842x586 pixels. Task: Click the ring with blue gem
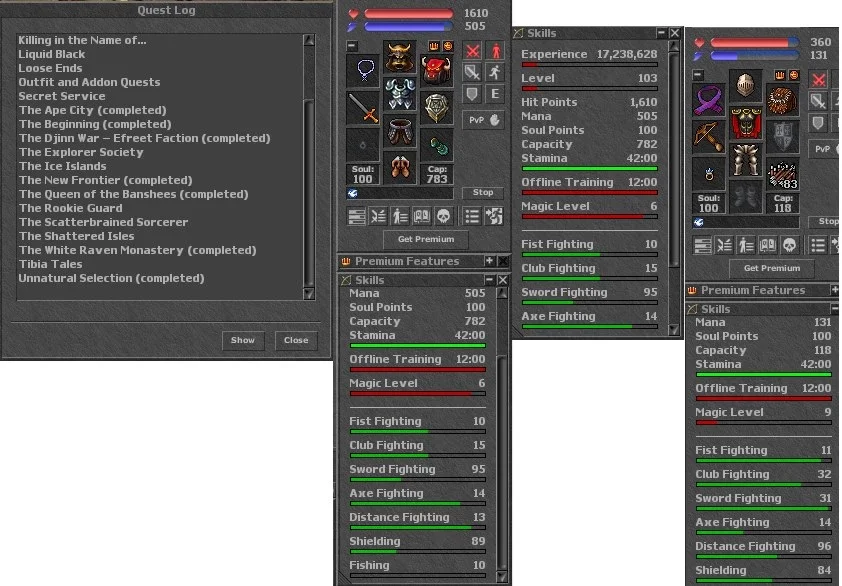click(709, 173)
